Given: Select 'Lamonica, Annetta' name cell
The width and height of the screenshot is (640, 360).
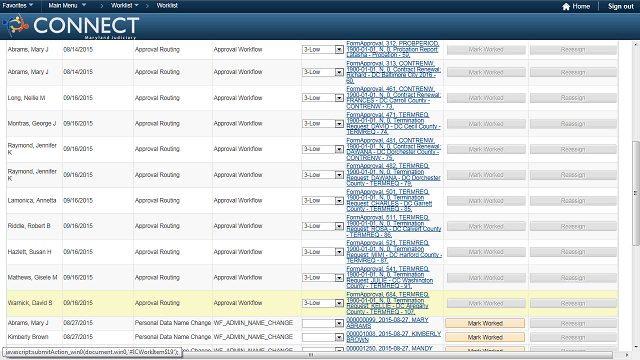Looking at the screenshot, I should [x=32, y=200].
